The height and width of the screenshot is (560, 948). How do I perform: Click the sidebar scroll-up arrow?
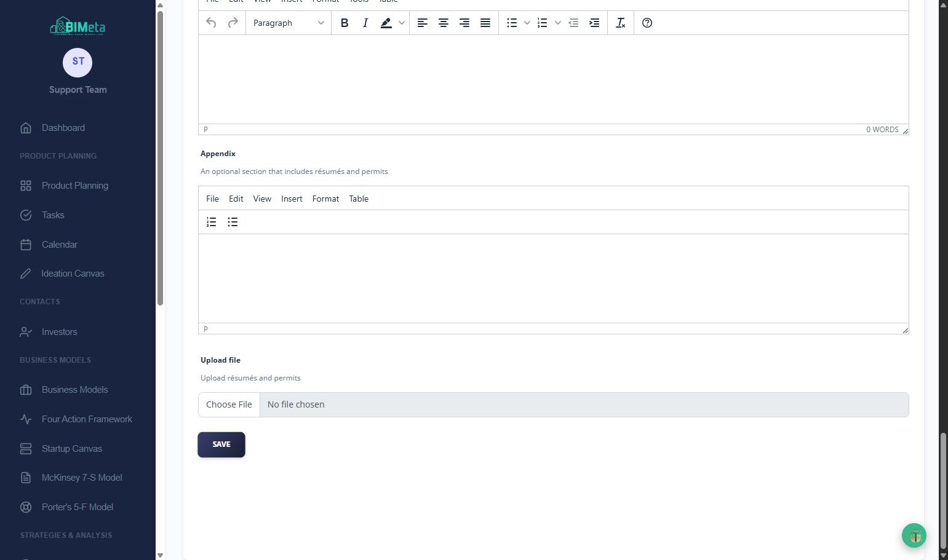[x=160, y=5]
